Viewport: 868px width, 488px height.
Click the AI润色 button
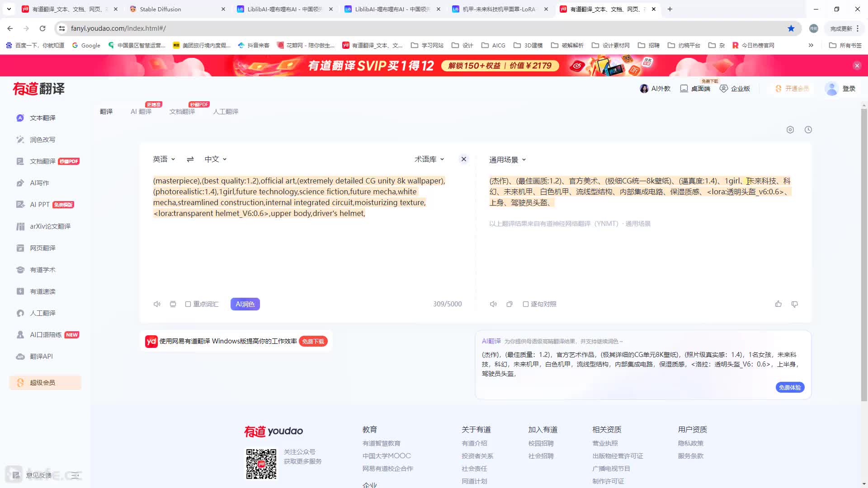tap(245, 304)
